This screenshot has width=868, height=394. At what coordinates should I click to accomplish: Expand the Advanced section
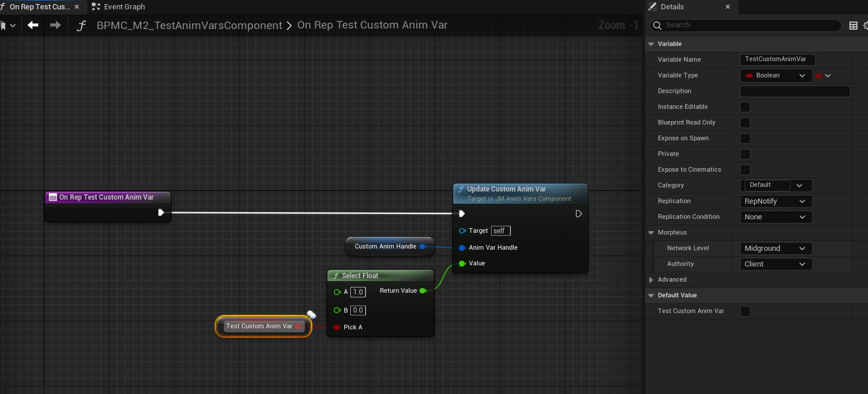coord(651,280)
